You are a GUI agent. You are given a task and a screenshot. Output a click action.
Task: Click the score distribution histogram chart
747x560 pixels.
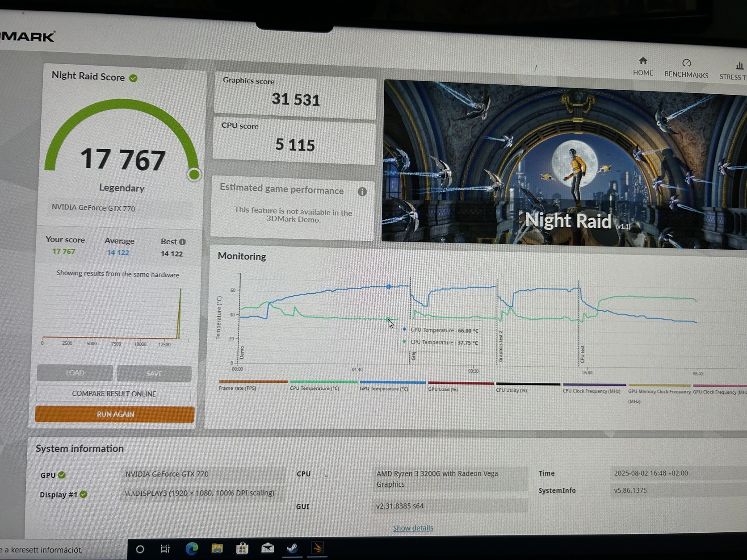tap(115, 316)
